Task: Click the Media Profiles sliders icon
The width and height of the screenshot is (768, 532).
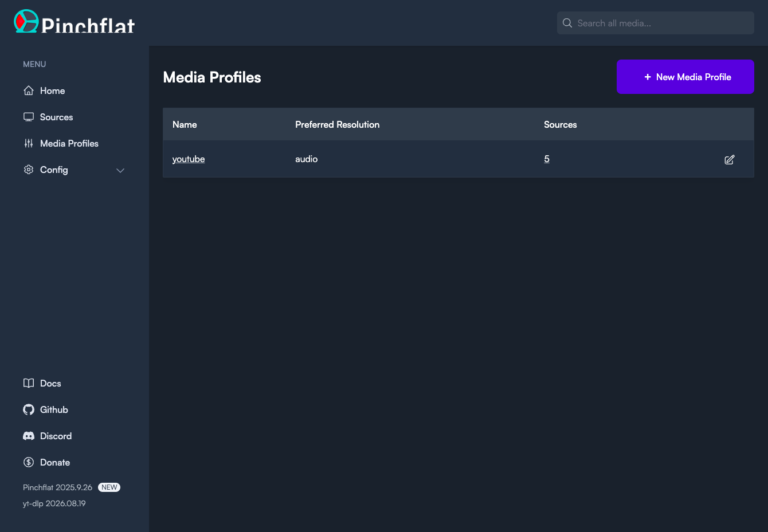Action: tap(29, 143)
